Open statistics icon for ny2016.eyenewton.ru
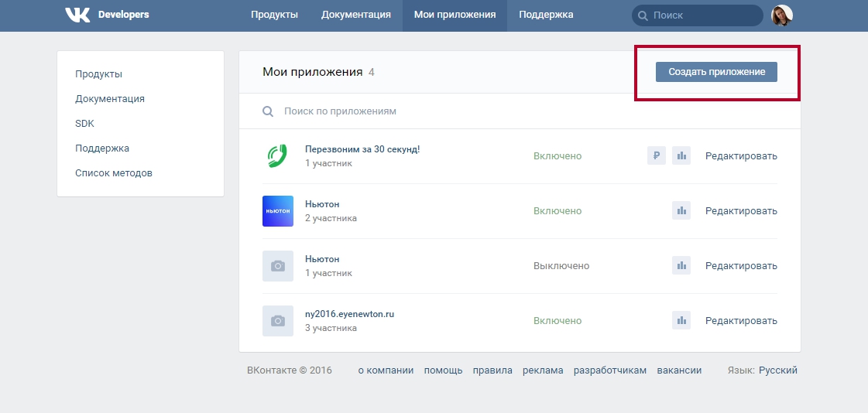 681,321
